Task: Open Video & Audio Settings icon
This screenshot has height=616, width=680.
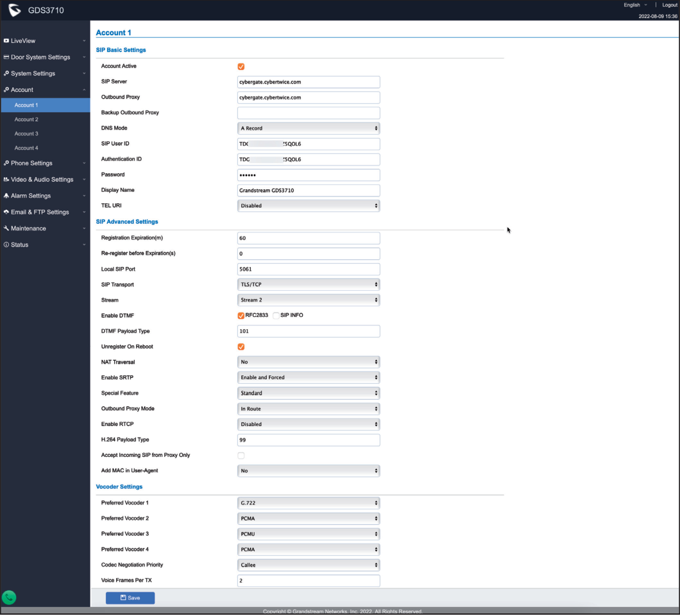Action: click(5, 179)
